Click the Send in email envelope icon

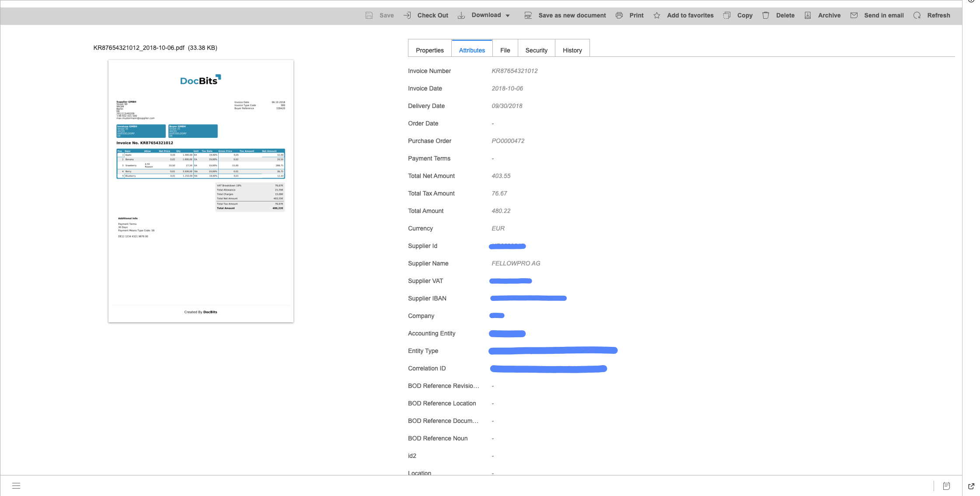point(854,15)
